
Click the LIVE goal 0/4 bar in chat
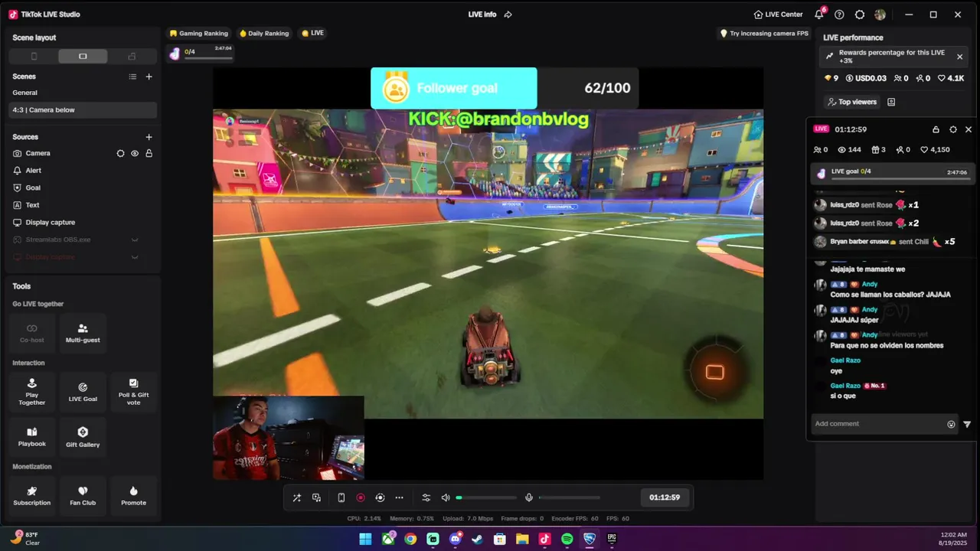pos(892,174)
